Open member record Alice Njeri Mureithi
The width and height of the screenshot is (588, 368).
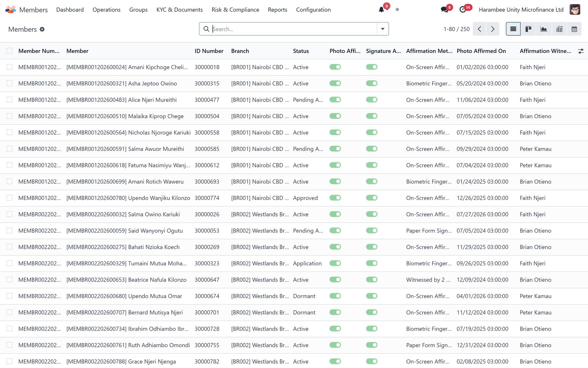(122, 100)
